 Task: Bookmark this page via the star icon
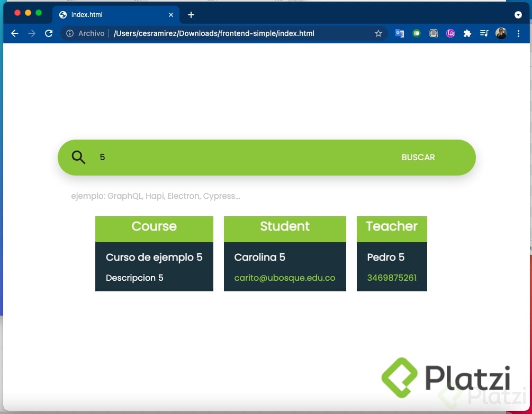[378, 33]
